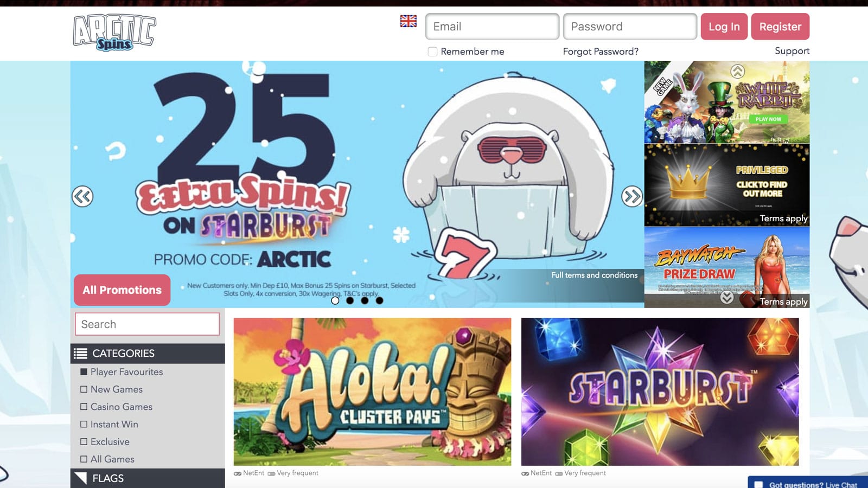Advance banner with right double-arrow
The image size is (868, 488).
tap(632, 196)
